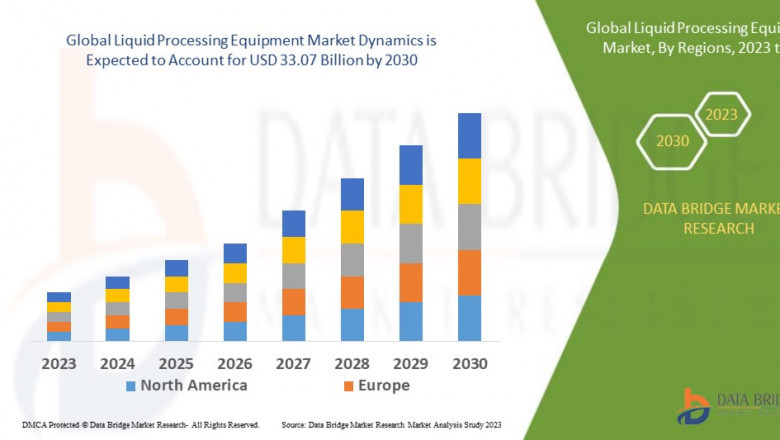Image resolution: width=780 pixels, height=440 pixels.
Task: Click the 2025 axis label
Action: (176, 364)
